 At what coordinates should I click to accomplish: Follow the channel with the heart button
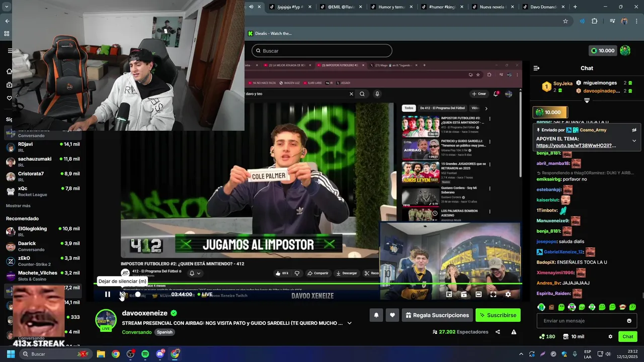click(x=392, y=315)
